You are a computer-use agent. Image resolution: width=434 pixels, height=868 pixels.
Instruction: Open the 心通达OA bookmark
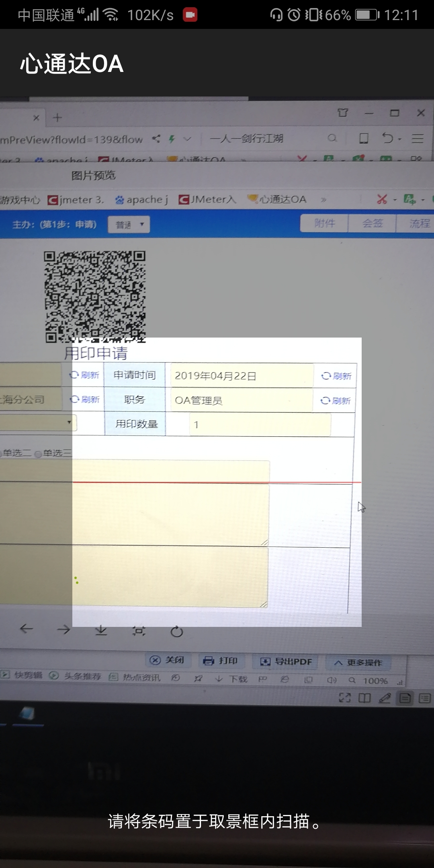point(277,199)
